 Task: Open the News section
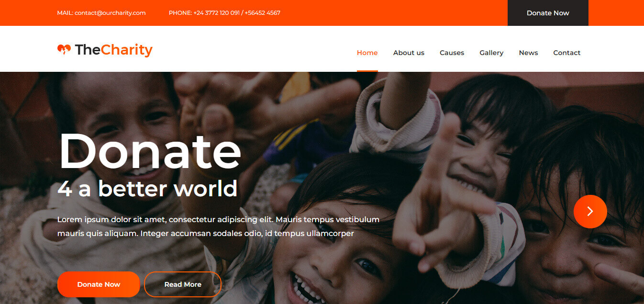[528, 53]
